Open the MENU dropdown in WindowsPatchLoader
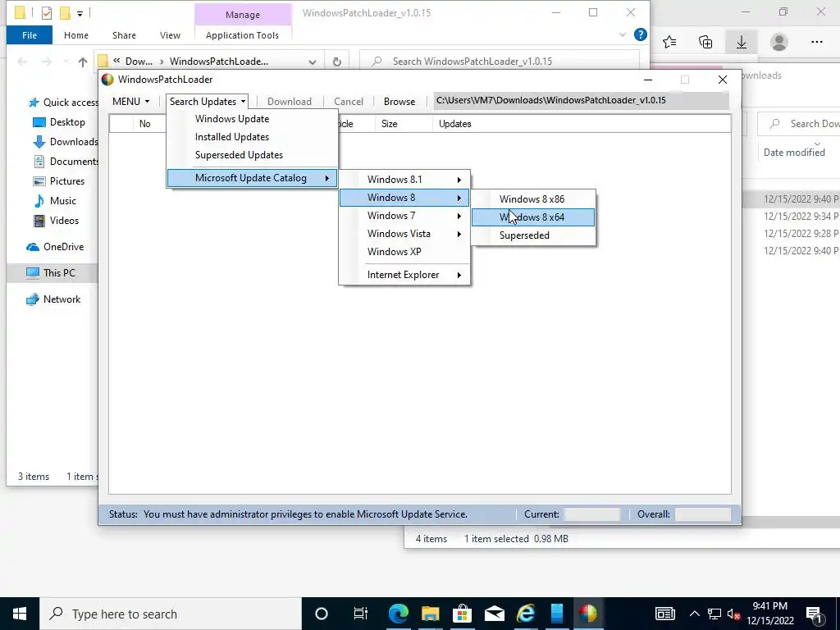Image resolution: width=840 pixels, height=630 pixels. (130, 101)
